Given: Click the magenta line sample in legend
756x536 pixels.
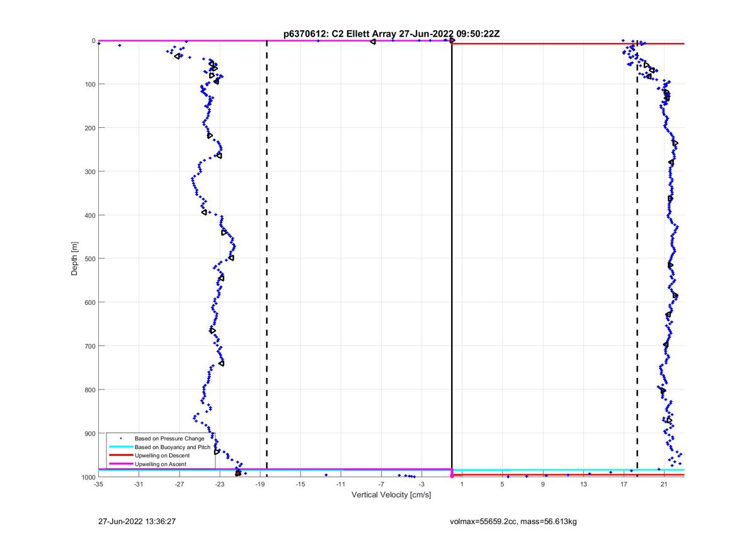Looking at the screenshot, I should [120, 464].
